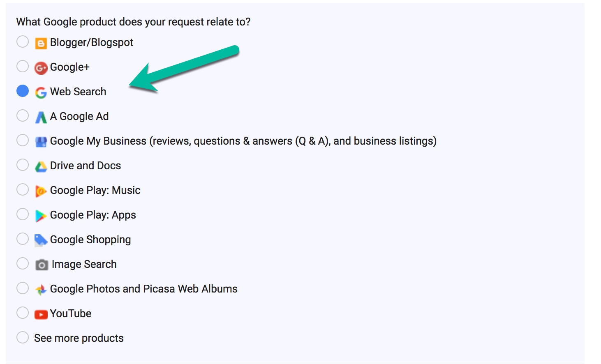Click the Google Shopping tag icon
The width and height of the screenshot is (601, 364).
[x=40, y=240]
